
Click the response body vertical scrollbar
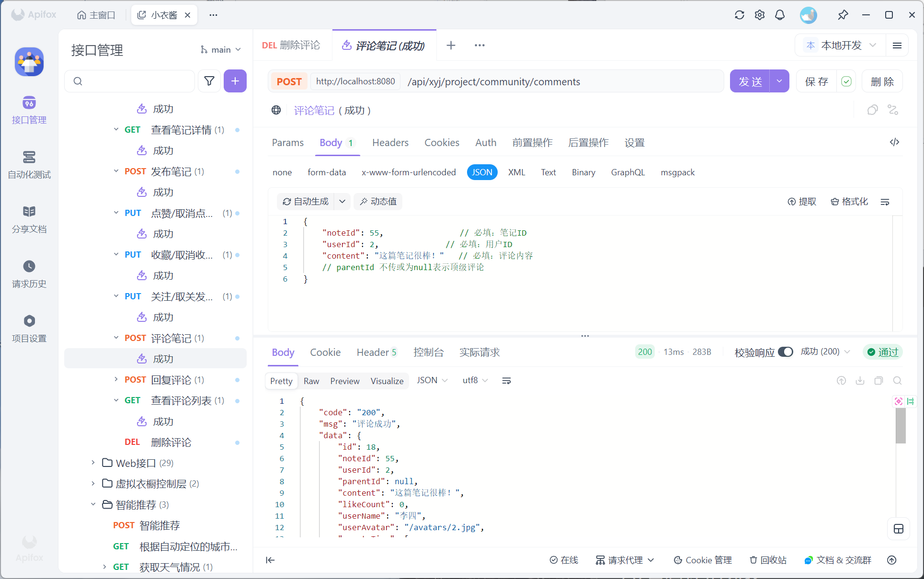[x=901, y=426]
